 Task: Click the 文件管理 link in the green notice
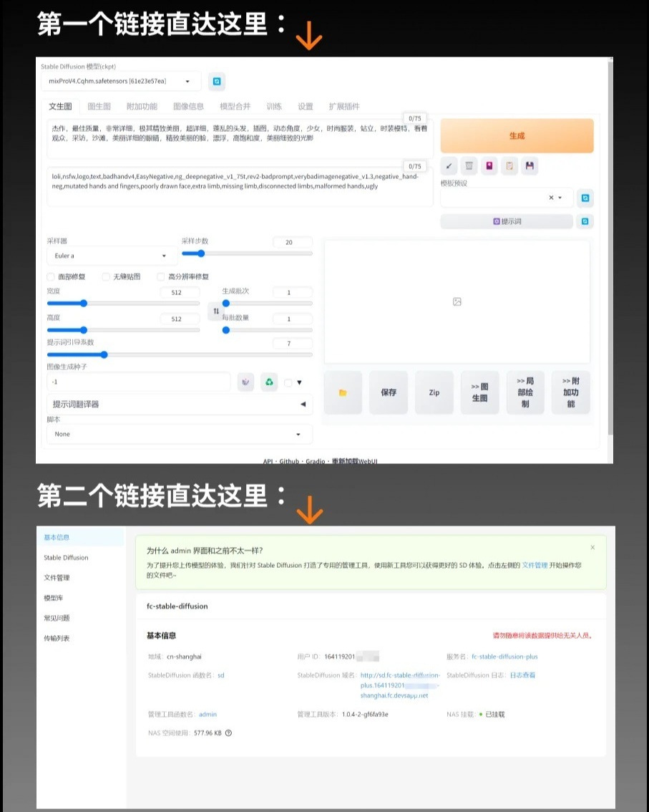pyautogui.click(x=535, y=565)
